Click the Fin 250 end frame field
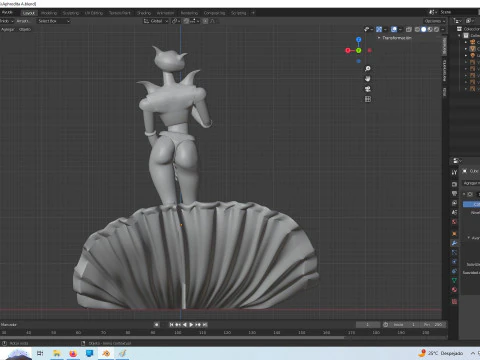The height and width of the screenshot is (360, 480). (x=433, y=324)
